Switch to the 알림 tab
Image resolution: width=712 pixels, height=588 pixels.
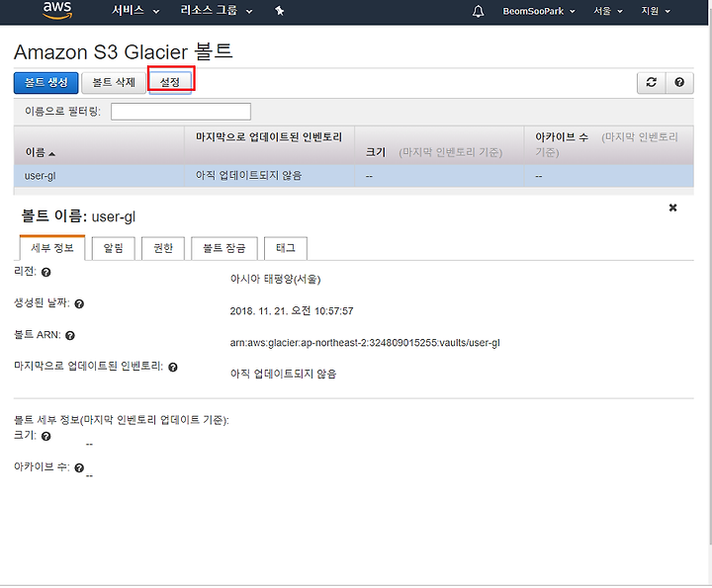point(113,248)
